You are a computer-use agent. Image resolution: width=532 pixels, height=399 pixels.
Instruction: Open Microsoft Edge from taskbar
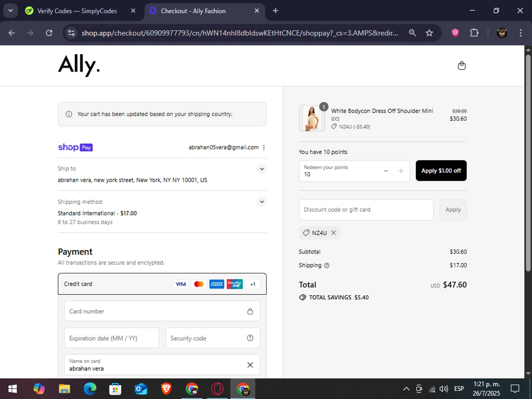point(90,389)
